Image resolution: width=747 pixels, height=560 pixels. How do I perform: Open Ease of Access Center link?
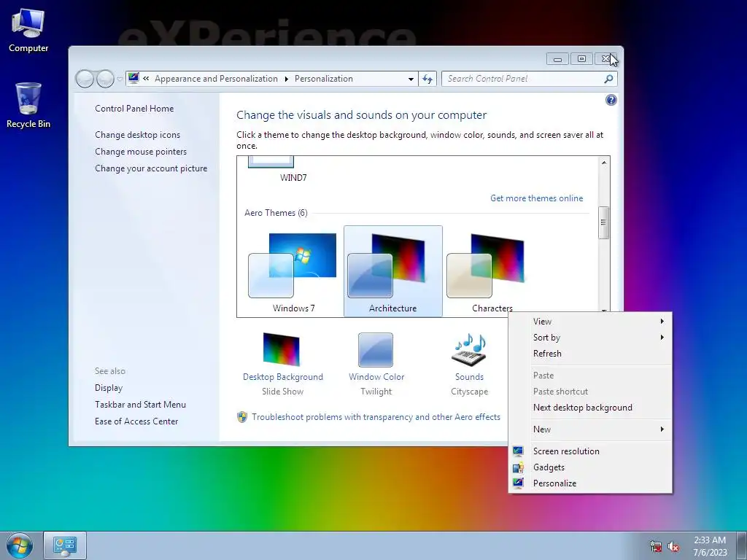point(136,421)
